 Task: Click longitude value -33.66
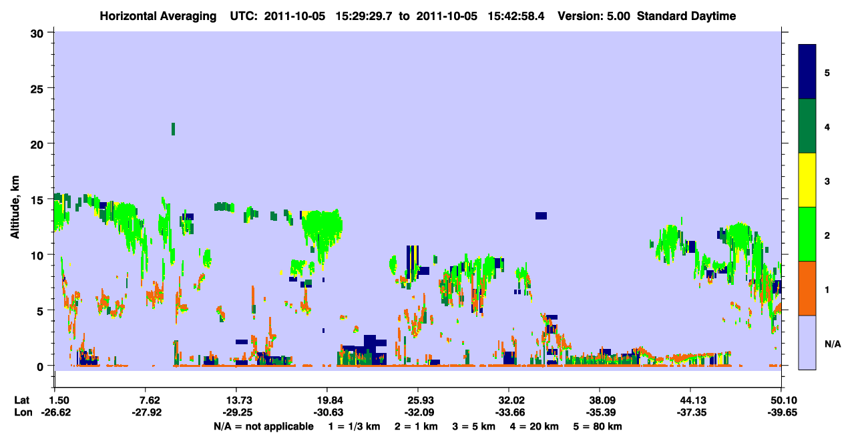(509, 412)
